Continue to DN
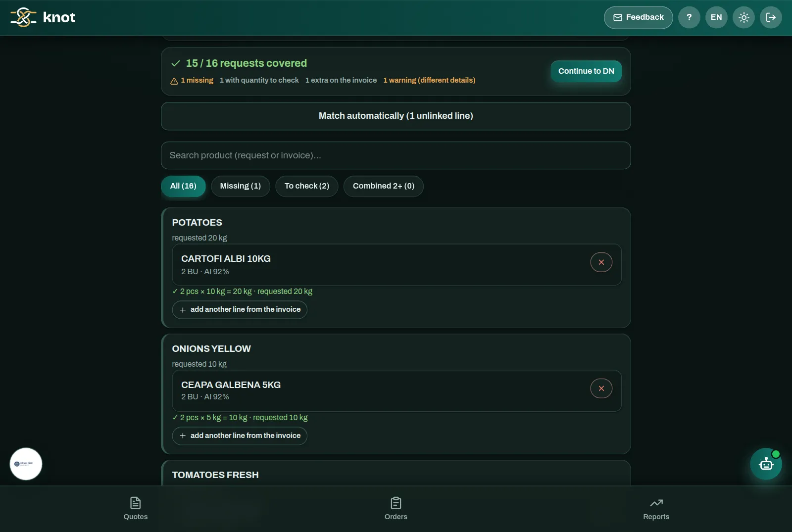The image size is (792, 532). pyautogui.click(x=586, y=71)
